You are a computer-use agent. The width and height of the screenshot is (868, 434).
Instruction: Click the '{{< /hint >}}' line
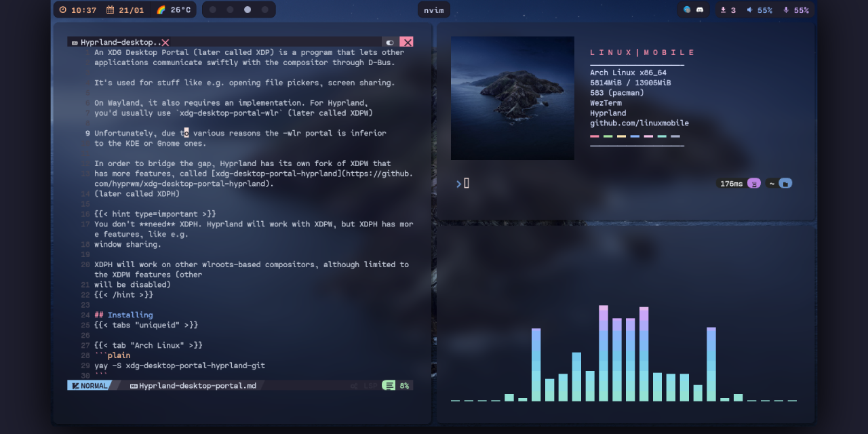123,295
